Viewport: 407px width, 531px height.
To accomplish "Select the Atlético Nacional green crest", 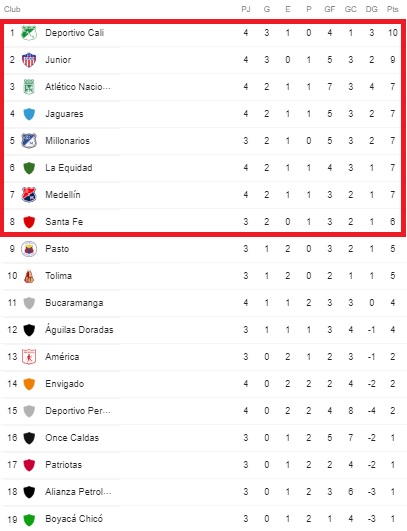I will (29, 87).
